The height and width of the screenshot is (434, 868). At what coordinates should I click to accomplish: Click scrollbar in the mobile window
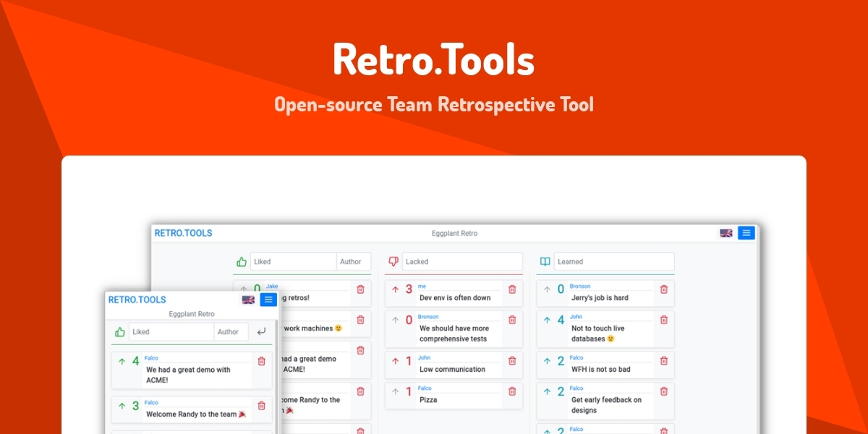pyautogui.click(x=277, y=376)
